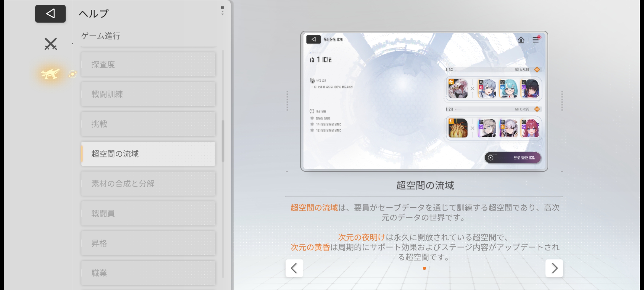Screen dimensions: 644x290
Task: Click the small dots indicator near title
Action: coord(222,11)
